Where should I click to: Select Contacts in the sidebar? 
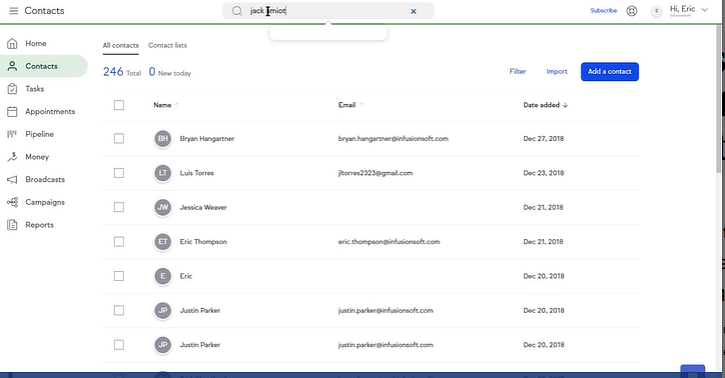pos(44,66)
